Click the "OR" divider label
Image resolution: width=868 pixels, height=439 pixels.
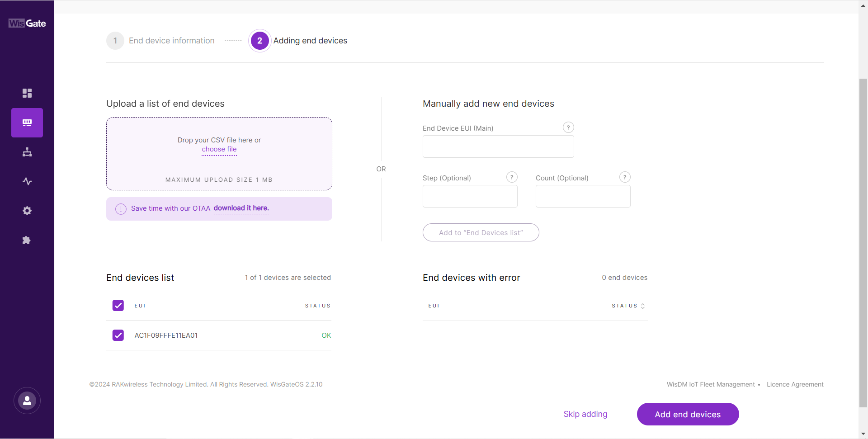[381, 169]
